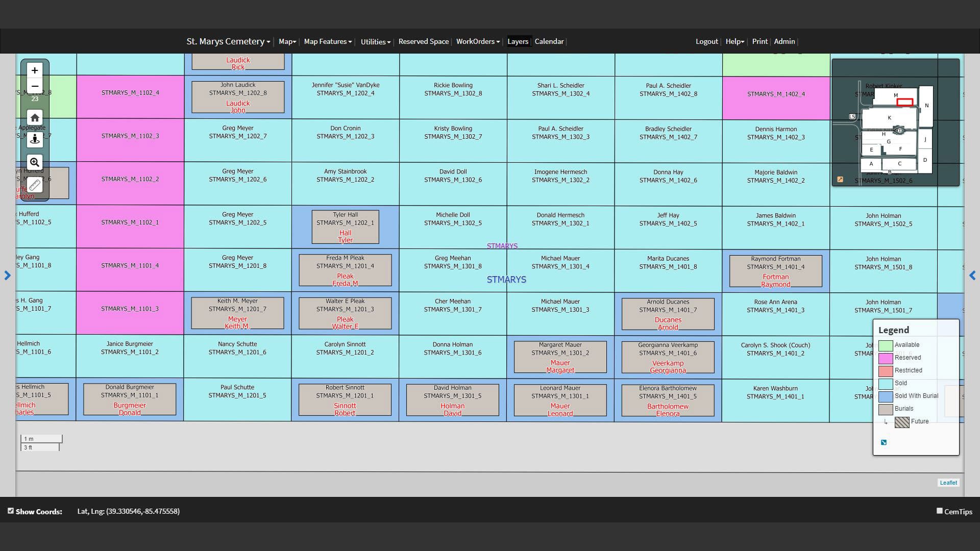The width and height of the screenshot is (980, 551).
Task: Click section N on the minimap
Action: click(926, 106)
